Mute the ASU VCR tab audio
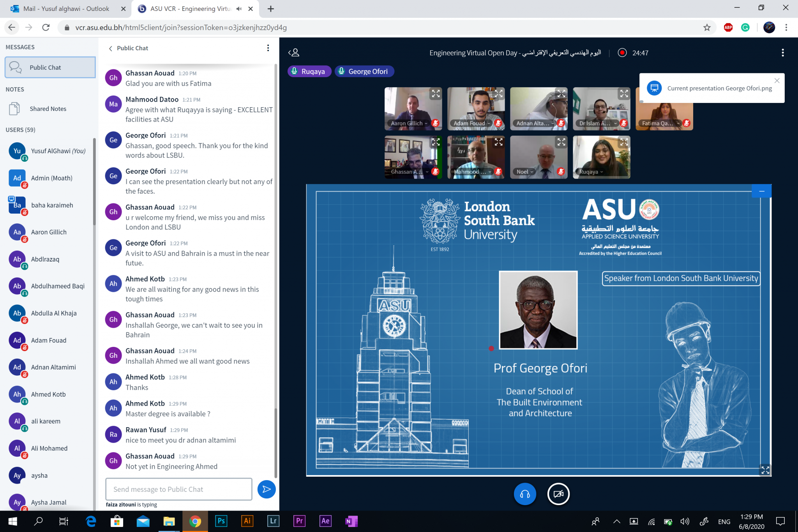Viewport: 798px width, 532px height. click(x=239, y=9)
